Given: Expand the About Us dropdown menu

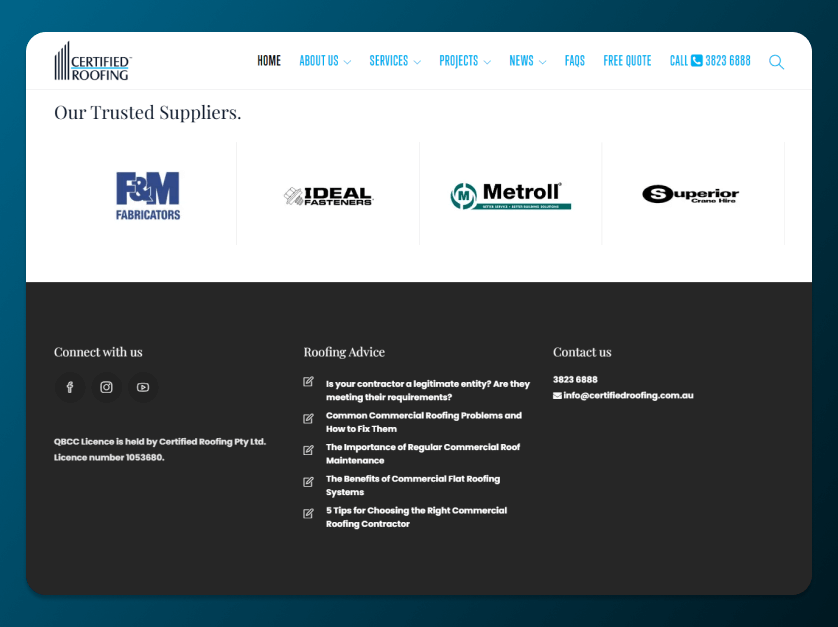Looking at the screenshot, I should point(324,61).
